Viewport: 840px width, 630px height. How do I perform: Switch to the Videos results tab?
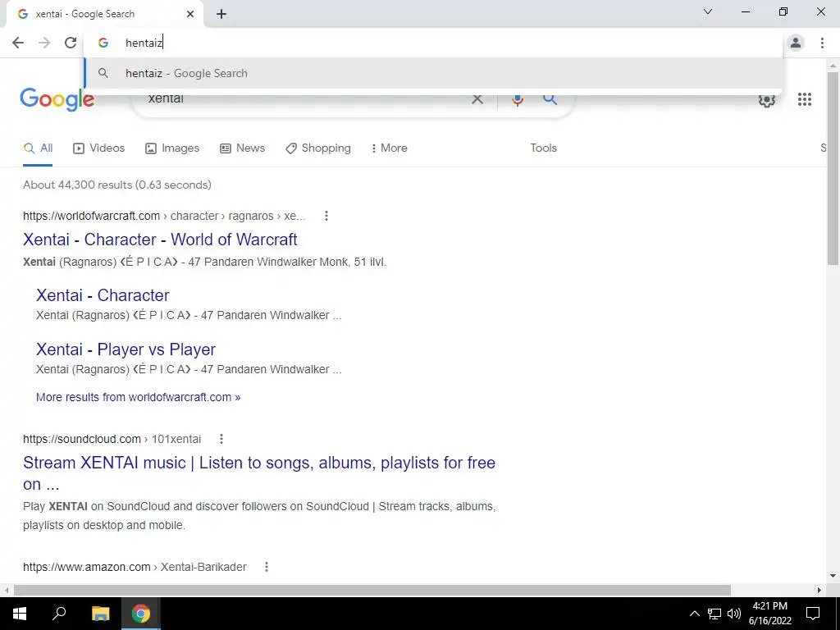pyautogui.click(x=99, y=148)
